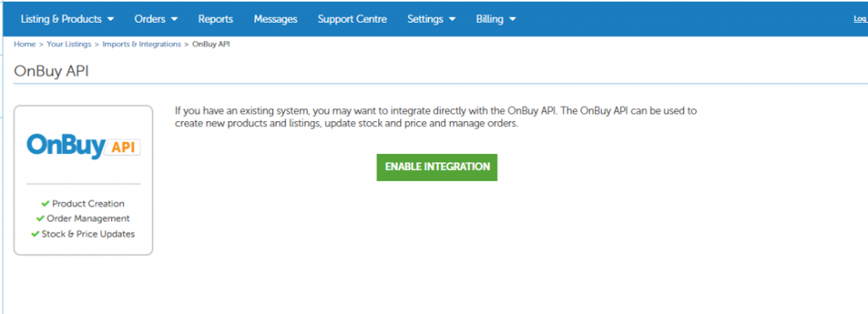Image resolution: width=868 pixels, height=314 pixels.
Task: Click the OnBuy API logo
Action: click(x=83, y=146)
